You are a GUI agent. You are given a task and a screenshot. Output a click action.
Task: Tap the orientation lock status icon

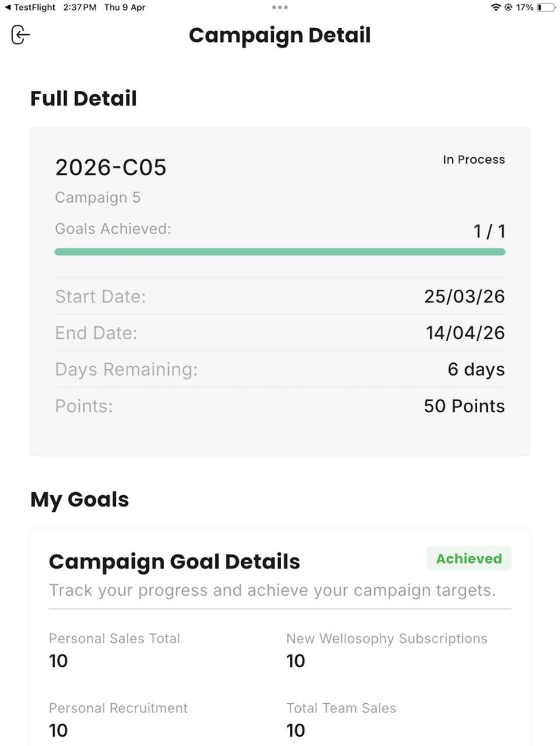click(509, 8)
